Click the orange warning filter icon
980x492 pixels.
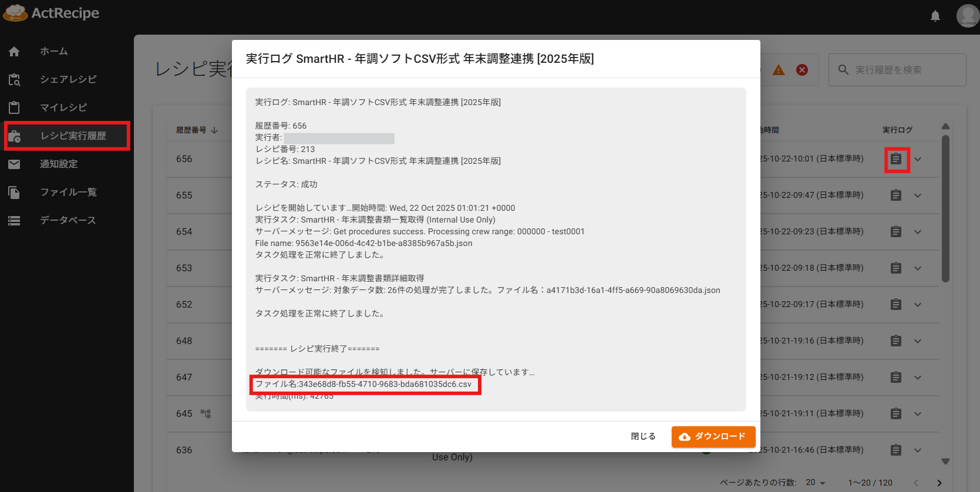tap(779, 70)
